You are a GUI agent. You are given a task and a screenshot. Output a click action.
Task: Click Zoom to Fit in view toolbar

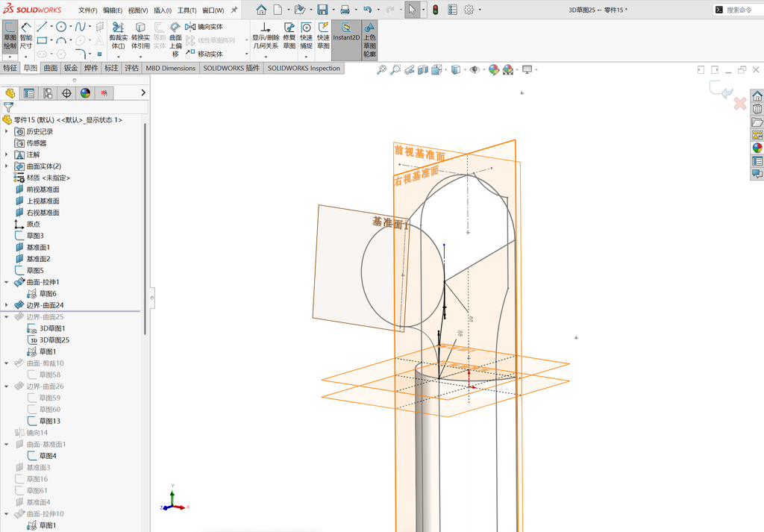[x=381, y=69]
